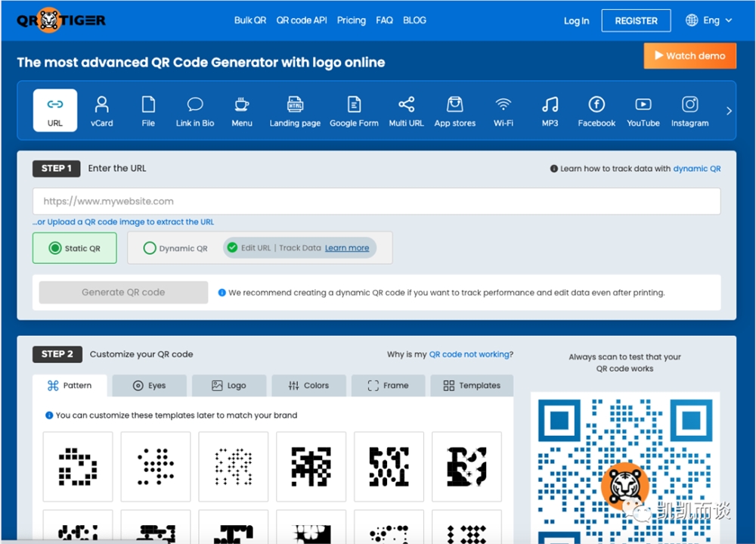Open QR code API page
The height and width of the screenshot is (544, 756).
302,20
